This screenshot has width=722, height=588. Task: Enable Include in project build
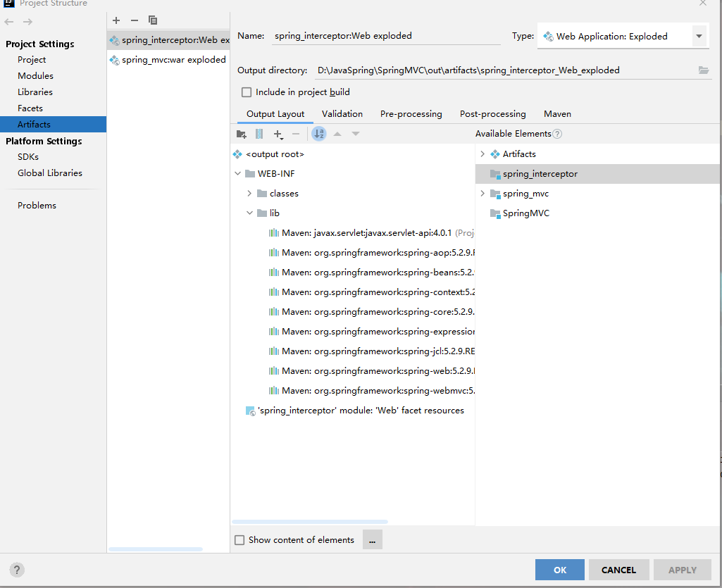247,92
